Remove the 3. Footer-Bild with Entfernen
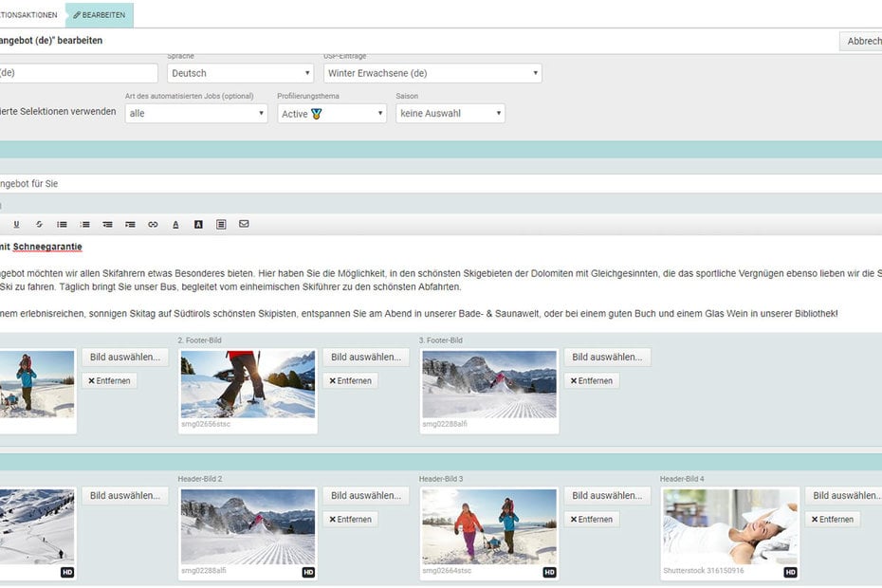 tap(592, 381)
